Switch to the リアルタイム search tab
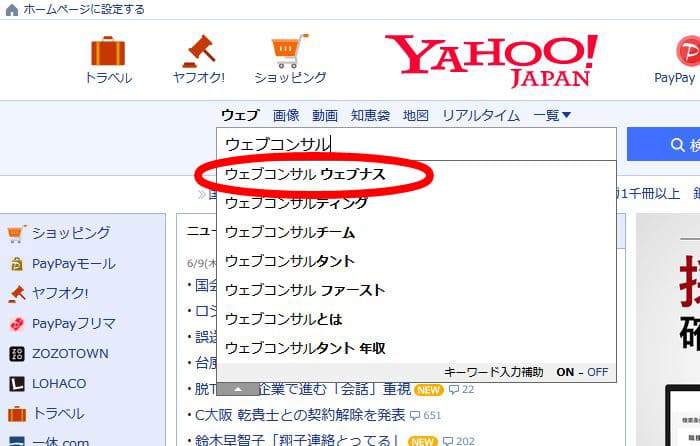 (x=481, y=115)
